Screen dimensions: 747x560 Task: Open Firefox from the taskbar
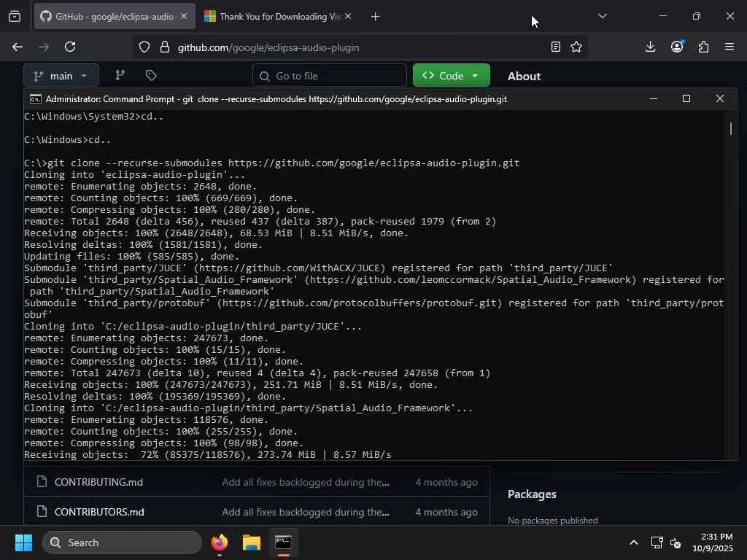pyautogui.click(x=220, y=542)
